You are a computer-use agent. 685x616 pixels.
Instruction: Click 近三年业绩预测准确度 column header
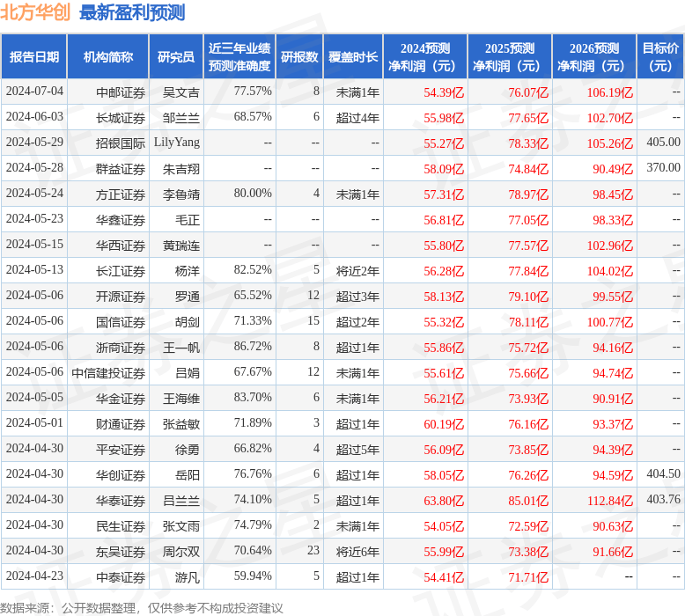click(239, 57)
